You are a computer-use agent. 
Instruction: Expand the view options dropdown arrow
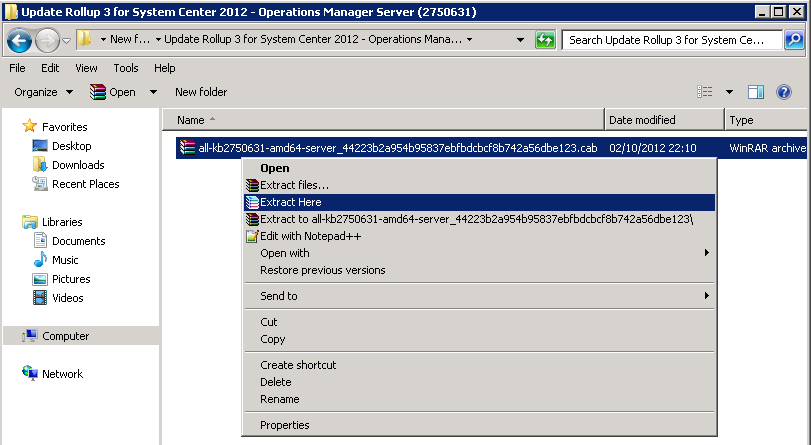click(729, 92)
